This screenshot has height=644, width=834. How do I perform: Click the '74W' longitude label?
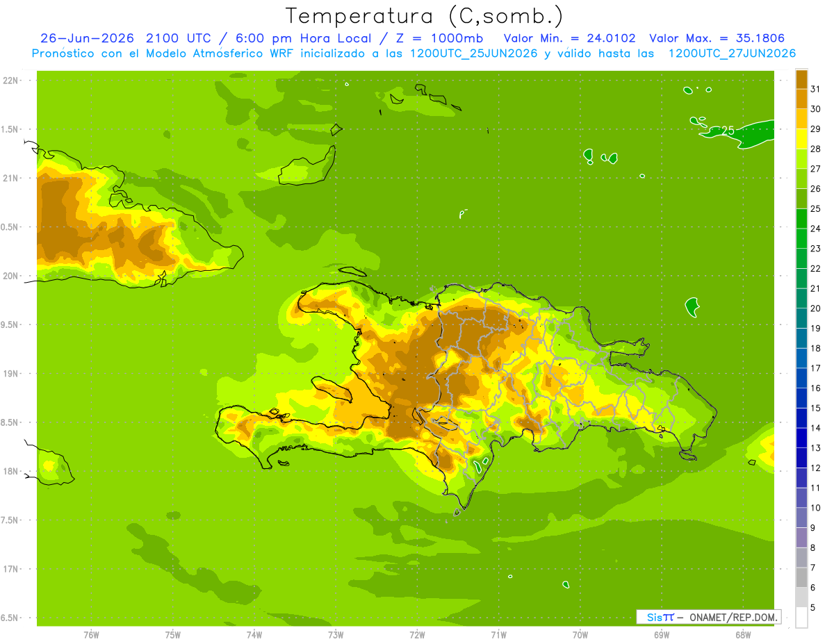254,635
